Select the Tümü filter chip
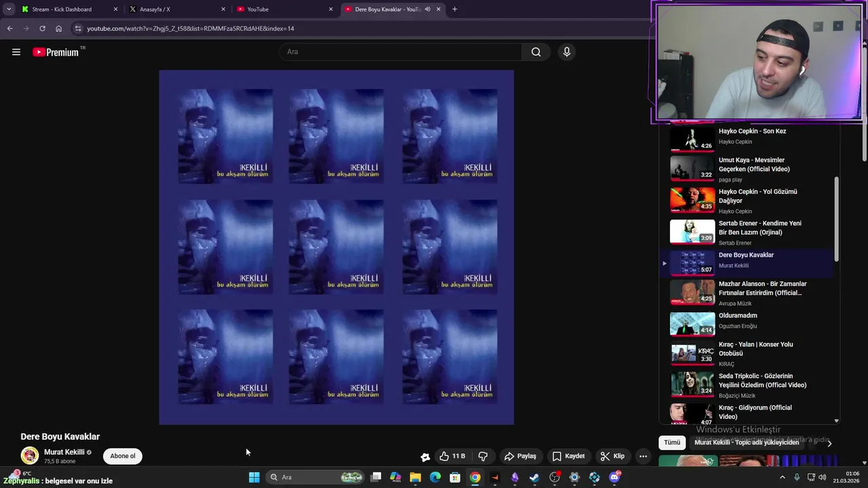This screenshot has height=488, width=868. coord(672,443)
